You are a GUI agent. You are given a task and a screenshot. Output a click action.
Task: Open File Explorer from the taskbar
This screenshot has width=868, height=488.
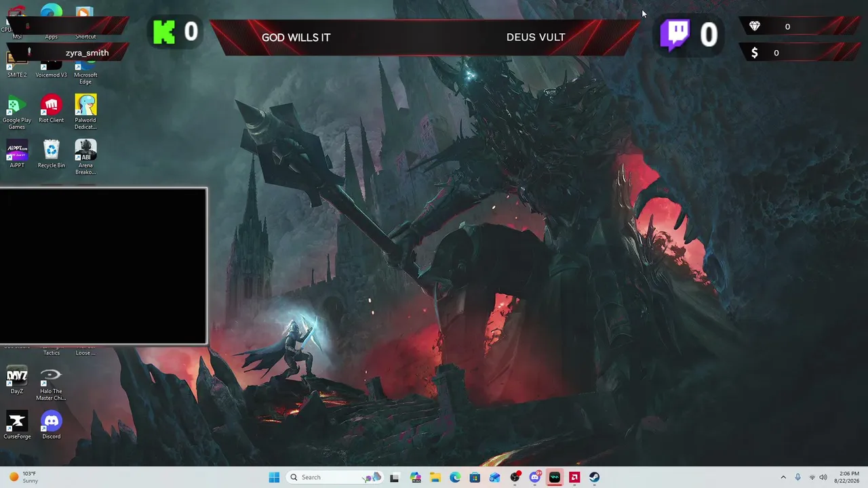coord(435,477)
